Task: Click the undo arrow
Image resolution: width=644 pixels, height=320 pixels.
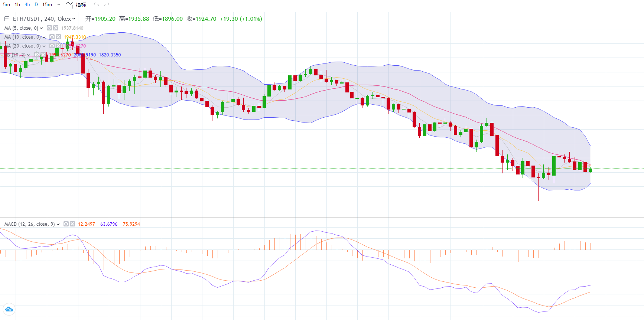Action: [96, 4]
